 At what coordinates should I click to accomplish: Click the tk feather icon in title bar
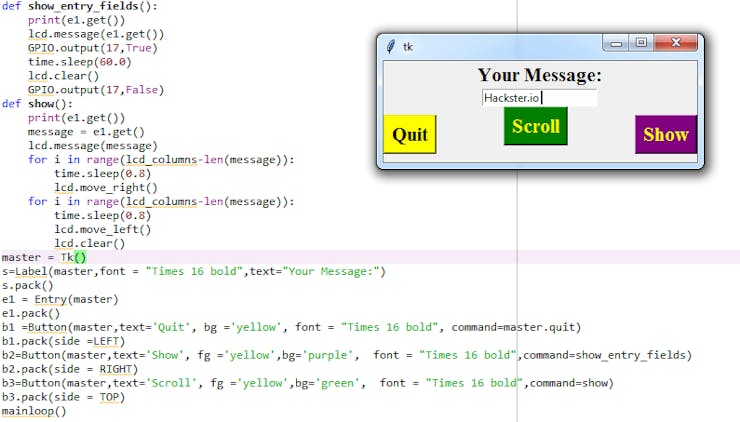[x=391, y=46]
